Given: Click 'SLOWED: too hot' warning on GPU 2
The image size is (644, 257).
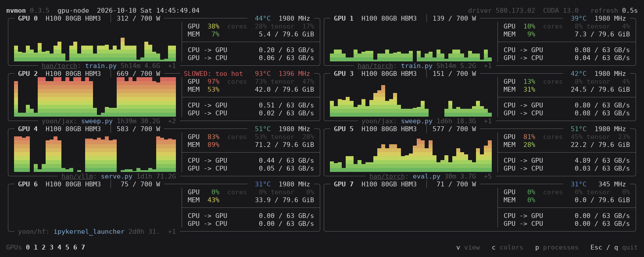Looking at the screenshot, I should (214, 74).
